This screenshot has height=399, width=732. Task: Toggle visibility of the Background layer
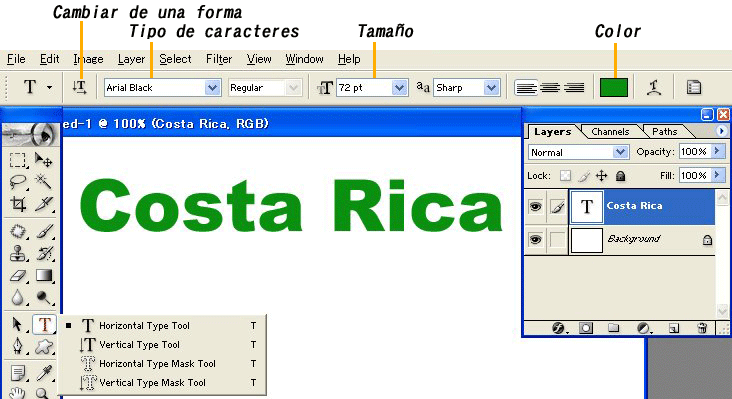535,239
